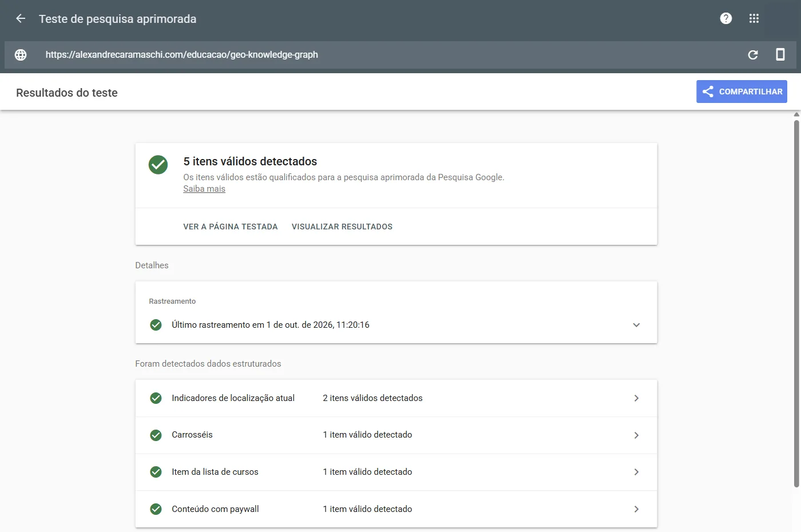Image resolution: width=801 pixels, height=532 pixels.
Task: Click the check icon beside Carrosséis
Action: (x=156, y=435)
